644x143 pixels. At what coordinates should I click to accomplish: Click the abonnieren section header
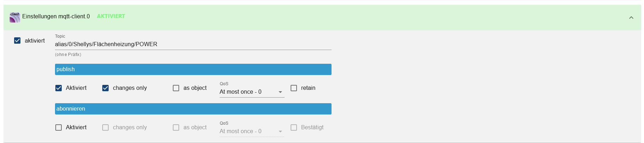193,109
